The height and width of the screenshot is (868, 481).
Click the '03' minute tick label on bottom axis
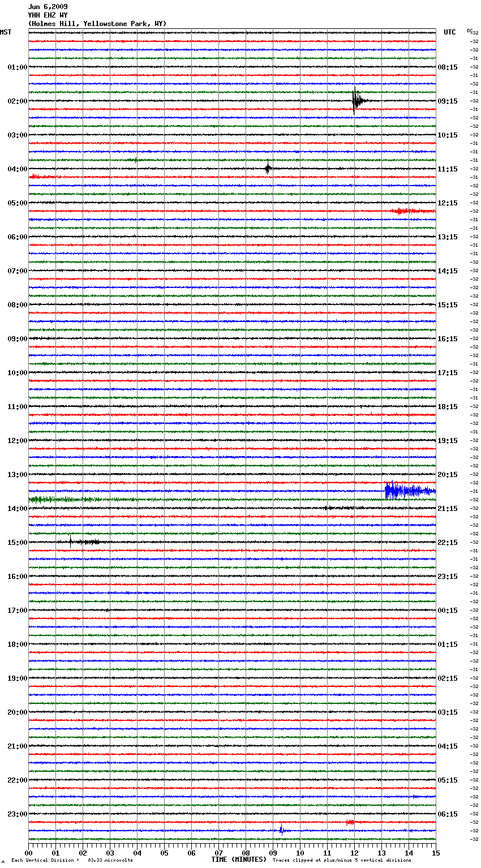click(x=110, y=853)
